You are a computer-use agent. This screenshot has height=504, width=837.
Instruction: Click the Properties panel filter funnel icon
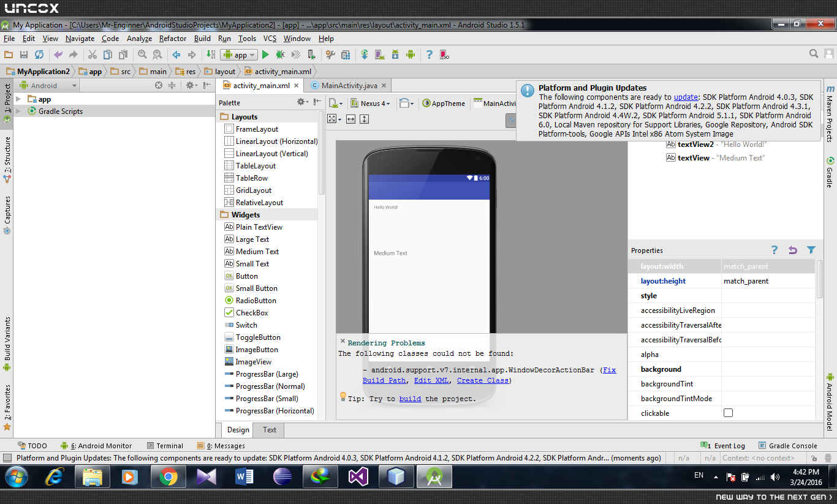(811, 250)
